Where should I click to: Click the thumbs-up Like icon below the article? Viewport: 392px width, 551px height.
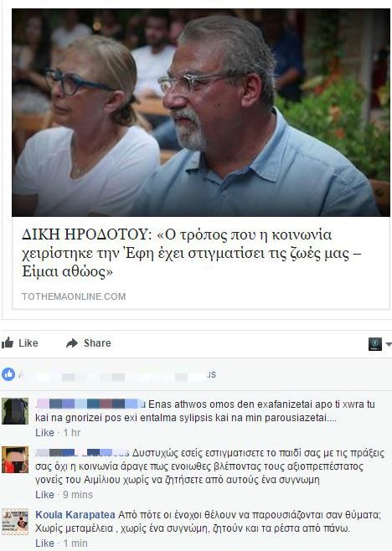click(8, 342)
